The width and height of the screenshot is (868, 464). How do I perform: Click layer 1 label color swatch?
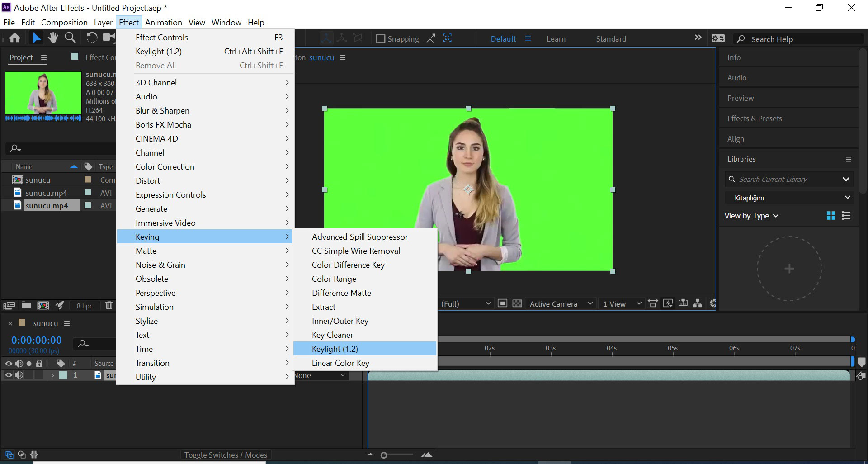(63, 375)
